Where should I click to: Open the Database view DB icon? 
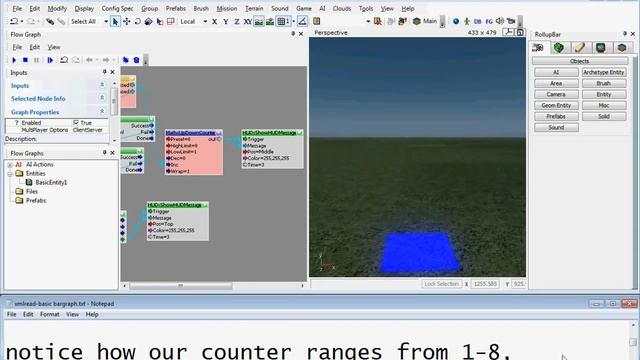[x=478, y=21]
